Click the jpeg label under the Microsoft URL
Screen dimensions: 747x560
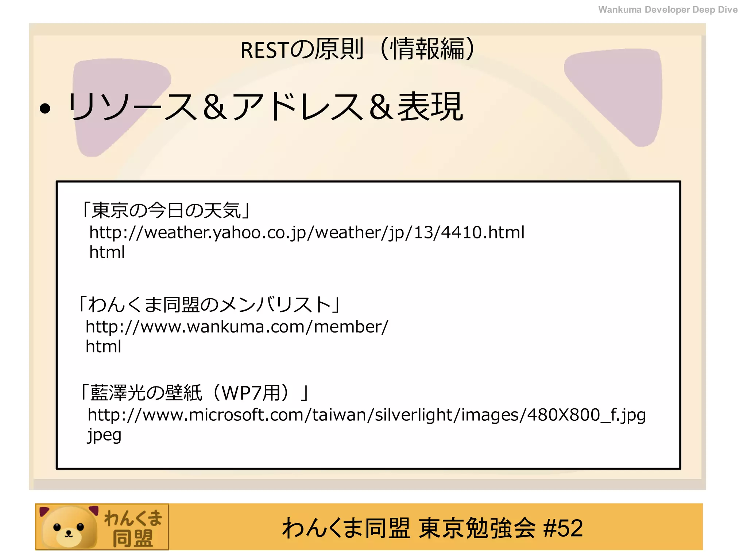[104, 435]
